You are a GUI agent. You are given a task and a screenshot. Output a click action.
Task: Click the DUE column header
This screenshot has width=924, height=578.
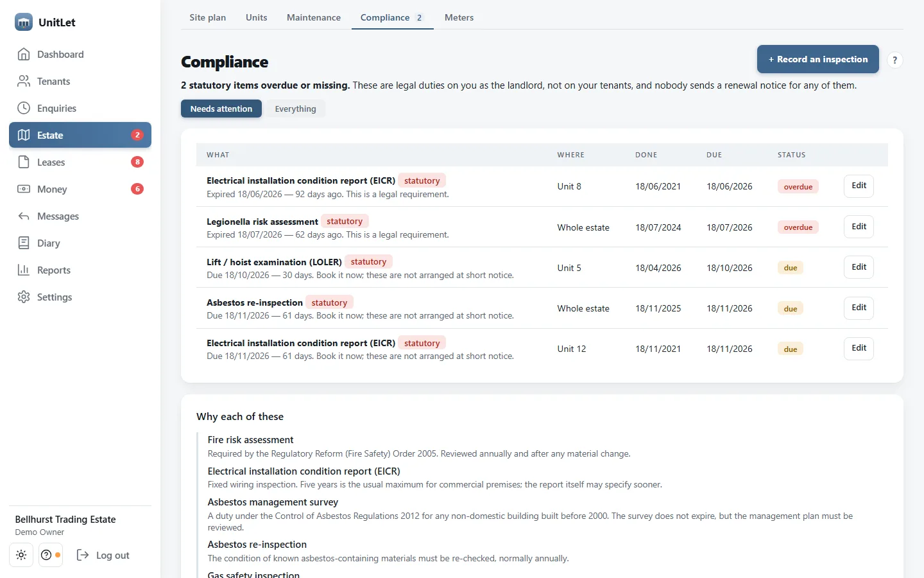tap(714, 155)
